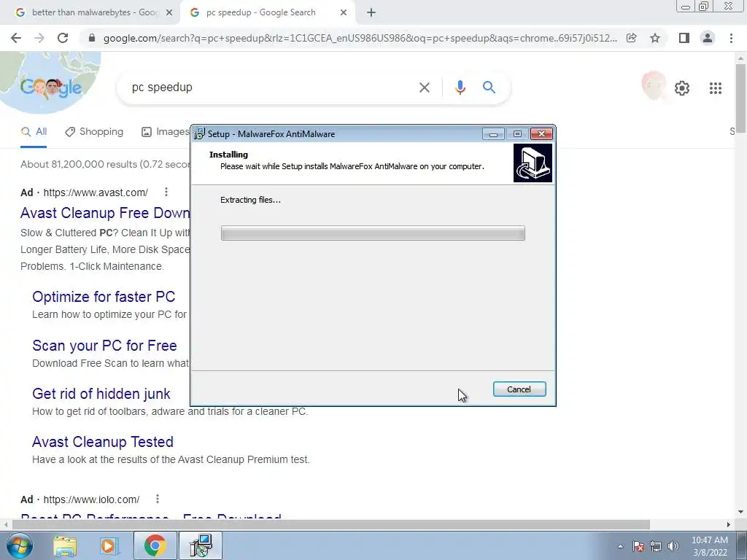Switch to Shopping results tab
Screen dimensions: 747x560
[x=94, y=132]
